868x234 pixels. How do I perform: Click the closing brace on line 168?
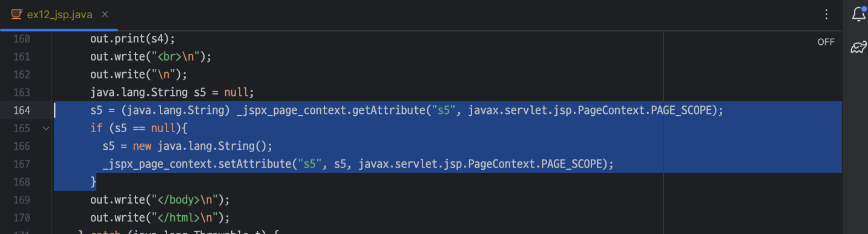click(x=93, y=181)
